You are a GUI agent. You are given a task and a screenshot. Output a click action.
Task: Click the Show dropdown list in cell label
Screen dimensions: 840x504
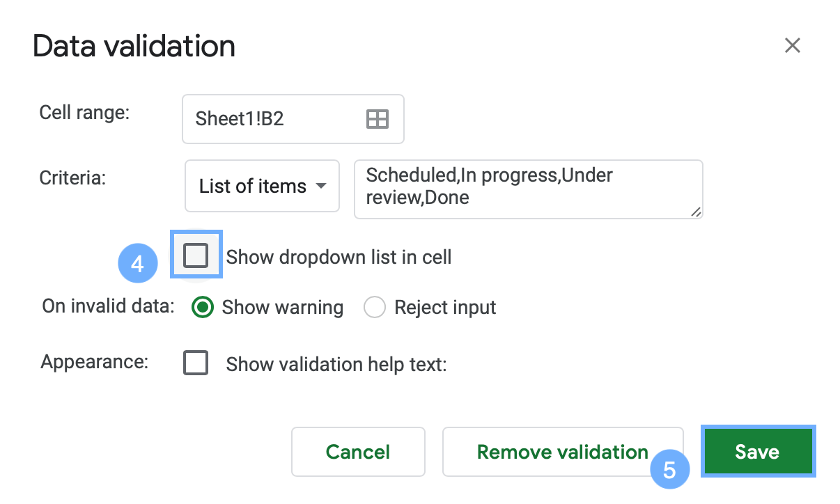point(339,257)
